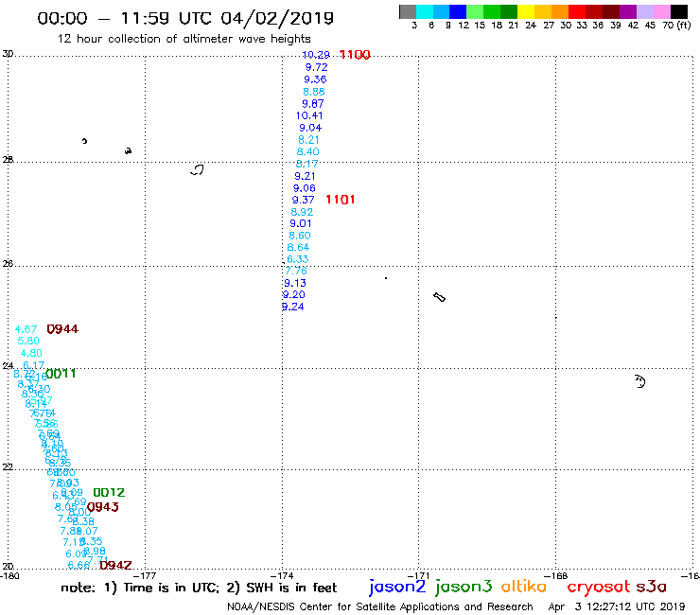700x615 pixels.
Task: Click the 9.04 wave height value
Action: (310, 128)
